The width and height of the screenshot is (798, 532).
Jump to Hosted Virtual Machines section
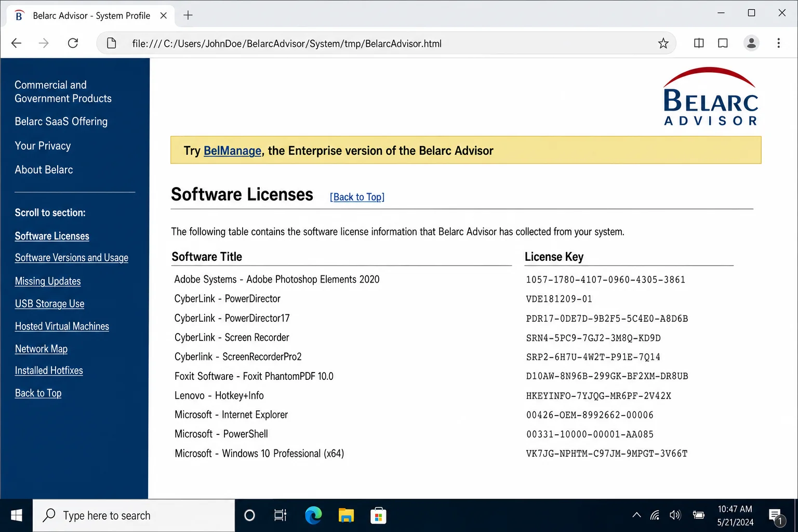point(62,326)
